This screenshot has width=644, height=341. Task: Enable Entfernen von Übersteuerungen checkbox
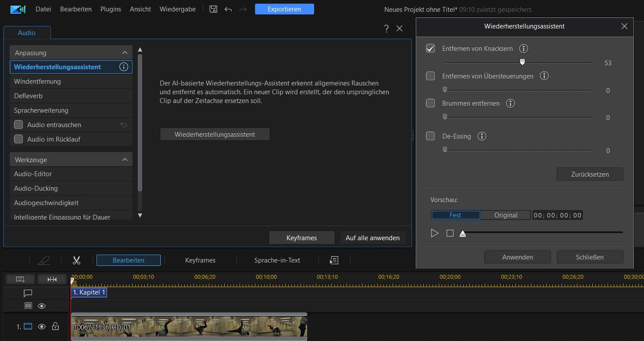pyautogui.click(x=430, y=76)
